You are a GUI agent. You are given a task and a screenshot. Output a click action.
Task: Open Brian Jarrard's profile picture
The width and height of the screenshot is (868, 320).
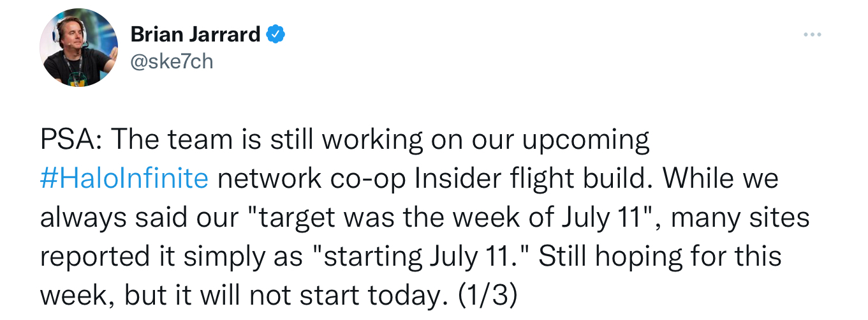point(79,47)
